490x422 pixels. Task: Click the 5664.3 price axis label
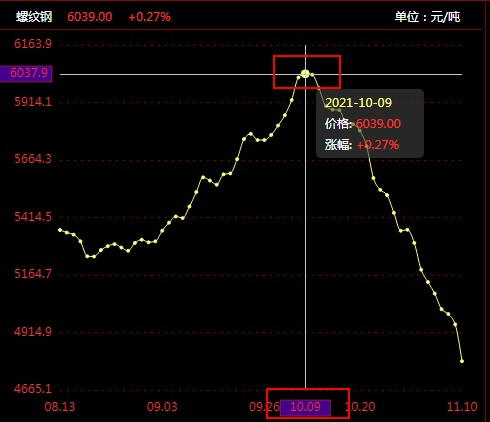click(x=33, y=159)
